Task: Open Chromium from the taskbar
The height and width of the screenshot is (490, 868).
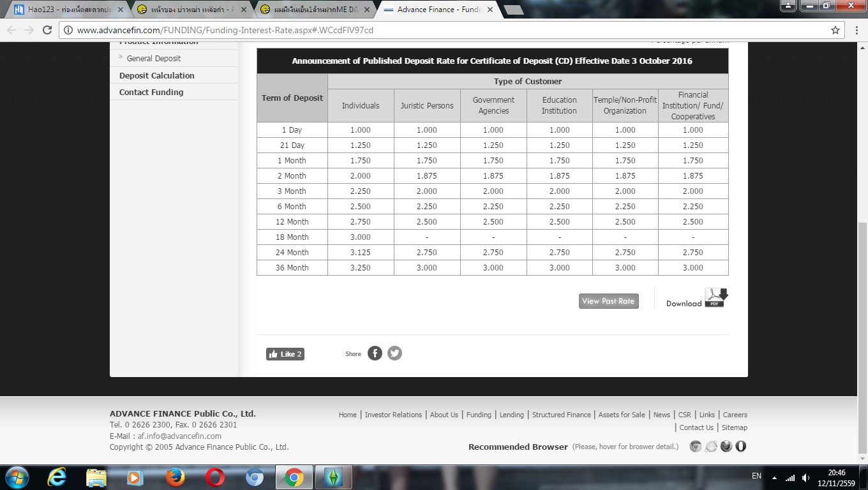Action: (x=255, y=477)
